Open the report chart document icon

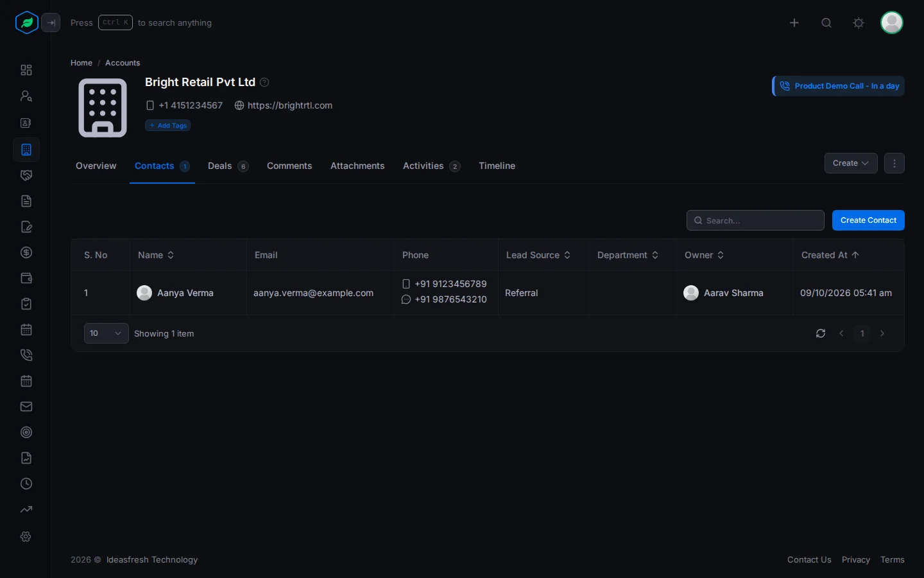click(26, 458)
